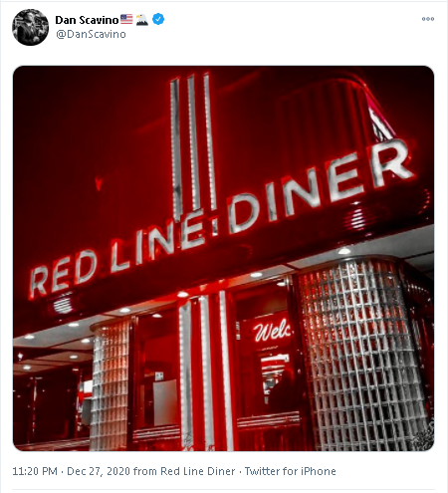Click the American flag emoji beside the name

(126, 19)
